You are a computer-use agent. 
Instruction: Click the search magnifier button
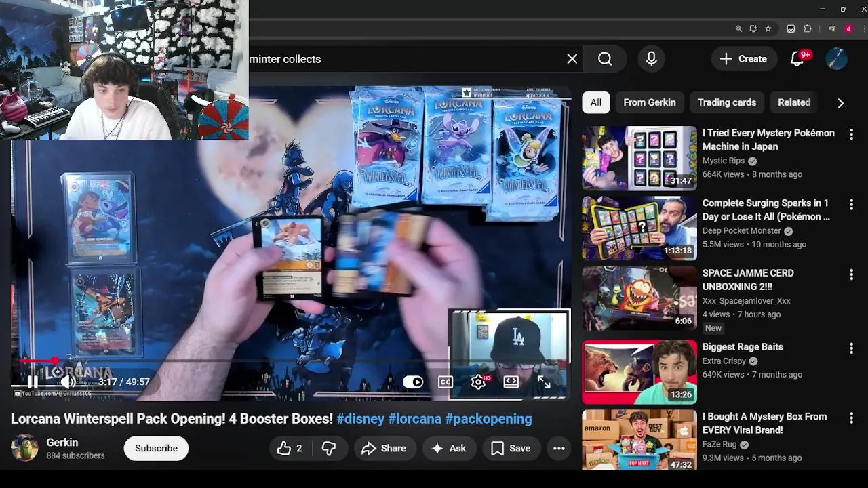click(605, 59)
